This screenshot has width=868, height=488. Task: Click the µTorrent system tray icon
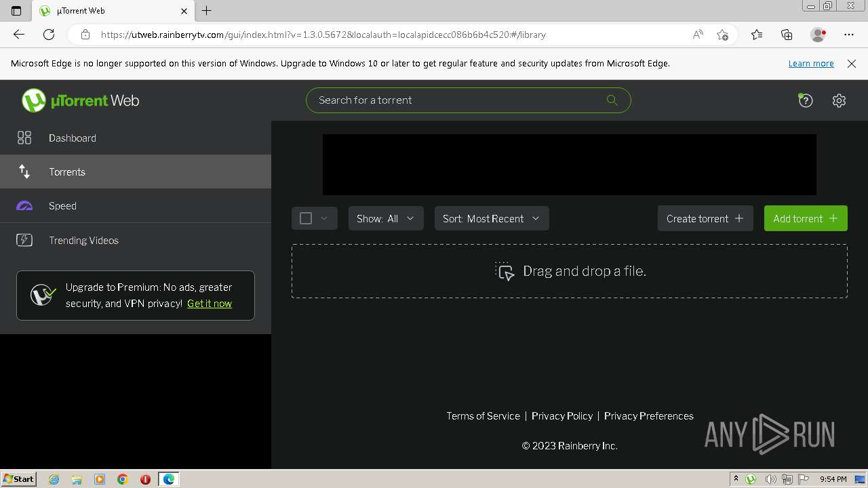751,479
